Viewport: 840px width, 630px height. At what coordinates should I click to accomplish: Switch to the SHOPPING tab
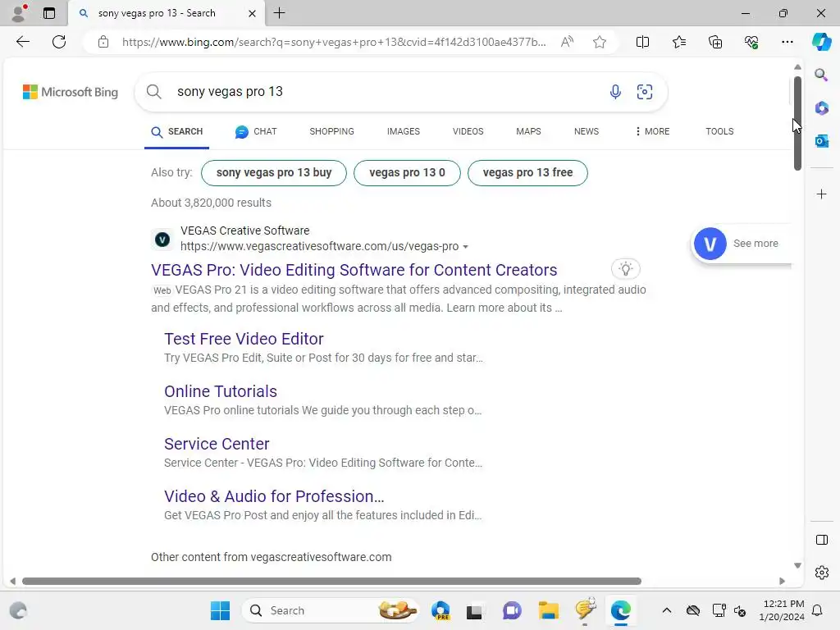[x=331, y=131]
